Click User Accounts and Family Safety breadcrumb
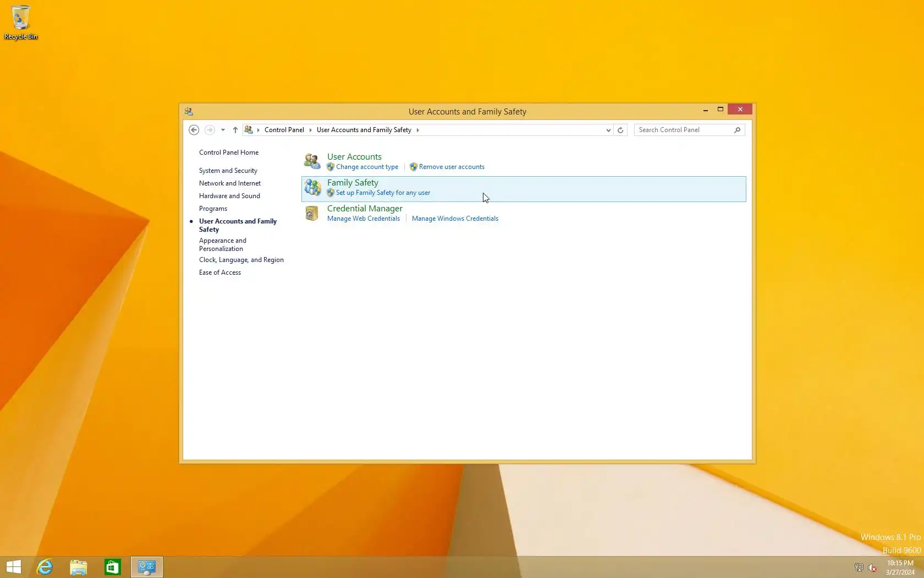The image size is (924, 578). tap(364, 130)
